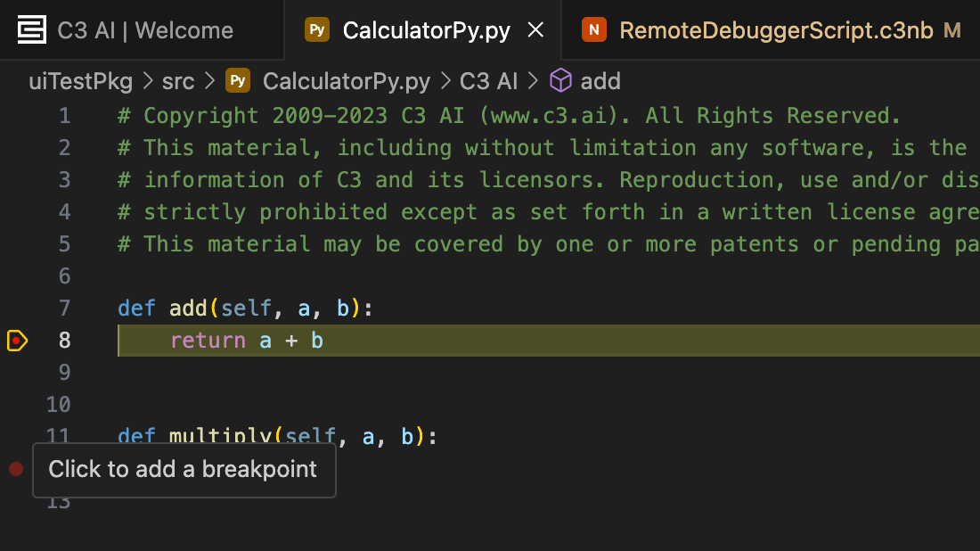Open the src folder breadcrumb
Viewport: 980px width, 551px height.
tap(177, 81)
